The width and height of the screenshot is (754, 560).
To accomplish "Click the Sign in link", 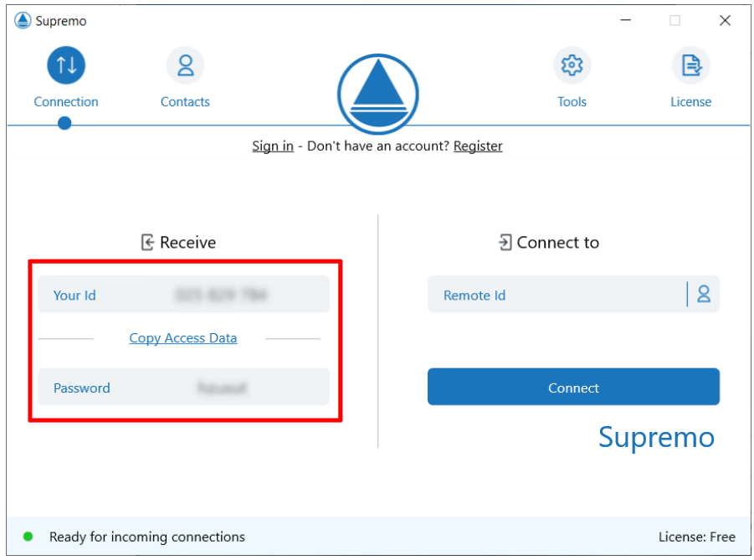I will [x=273, y=146].
